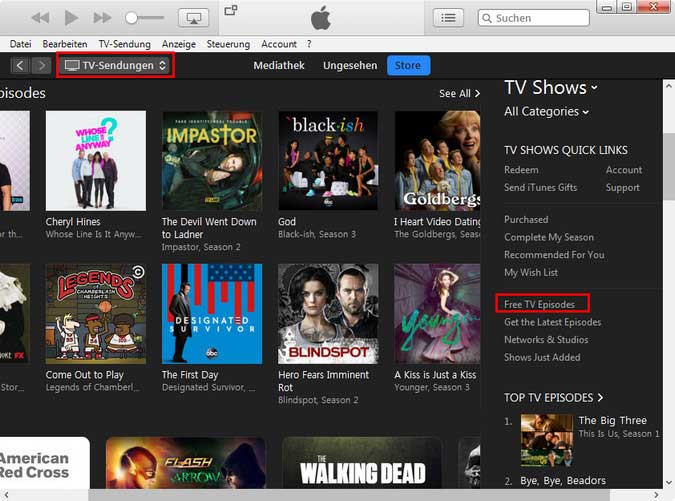The width and height of the screenshot is (675, 501).
Task: Open the American Red Cross banner
Action: click(x=45, y=463)
